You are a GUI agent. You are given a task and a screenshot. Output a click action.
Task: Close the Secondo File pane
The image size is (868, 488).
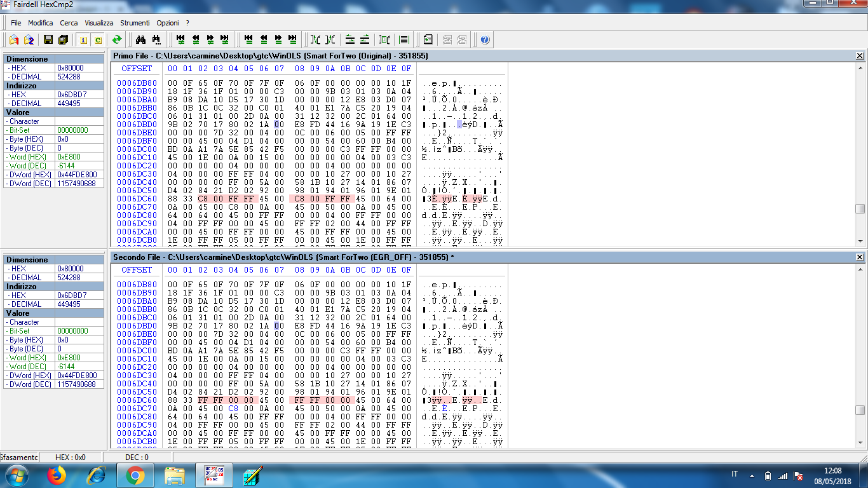point(860,257)
